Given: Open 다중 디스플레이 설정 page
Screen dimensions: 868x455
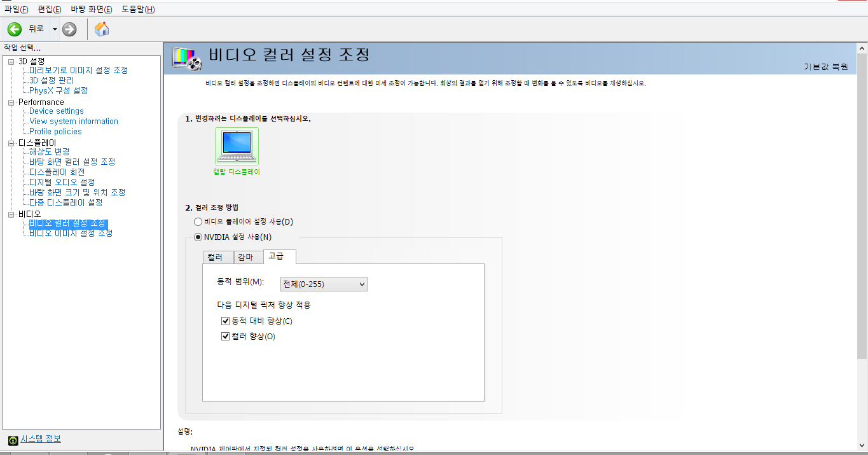Looking at the screenshot, I should pos(65,202).
